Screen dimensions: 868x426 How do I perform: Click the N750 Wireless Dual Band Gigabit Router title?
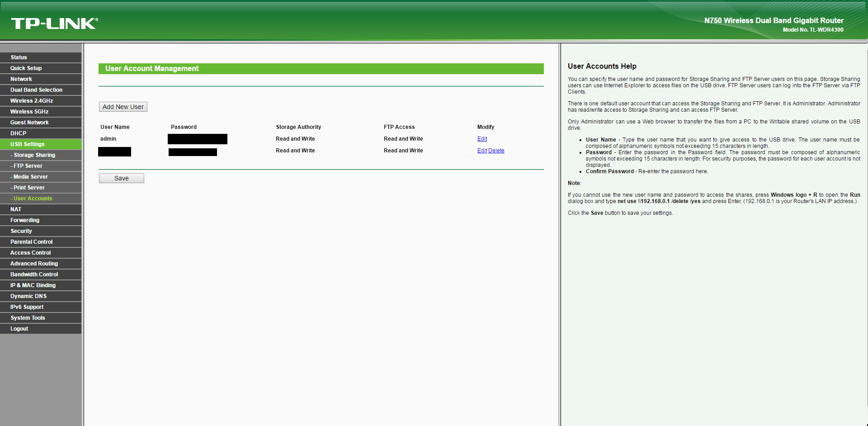774,20
